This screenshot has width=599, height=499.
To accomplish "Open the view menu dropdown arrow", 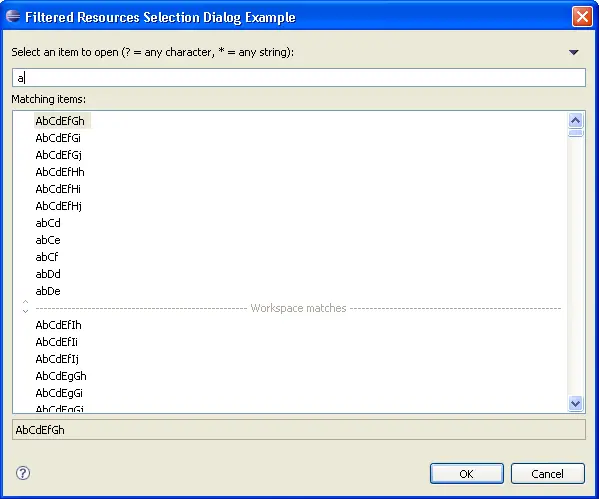I will [573, 52].
